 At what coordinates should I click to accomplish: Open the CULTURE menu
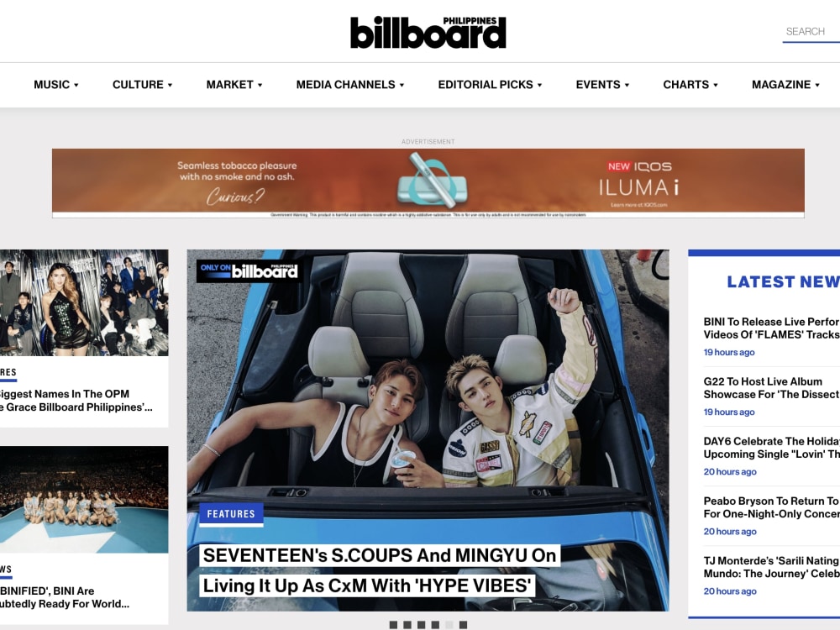pyautogui.click(x=143, y=85)
